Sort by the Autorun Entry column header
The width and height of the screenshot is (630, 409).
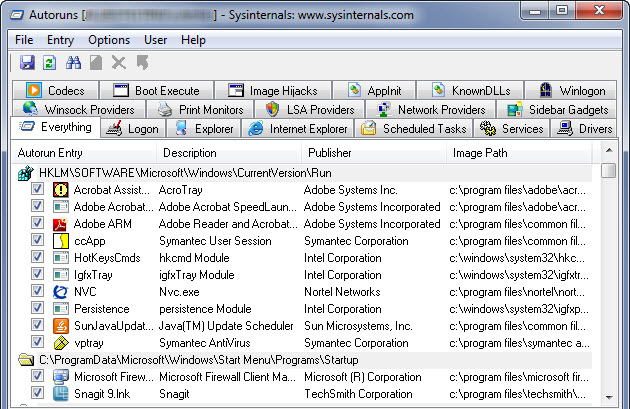pos(84,153)
